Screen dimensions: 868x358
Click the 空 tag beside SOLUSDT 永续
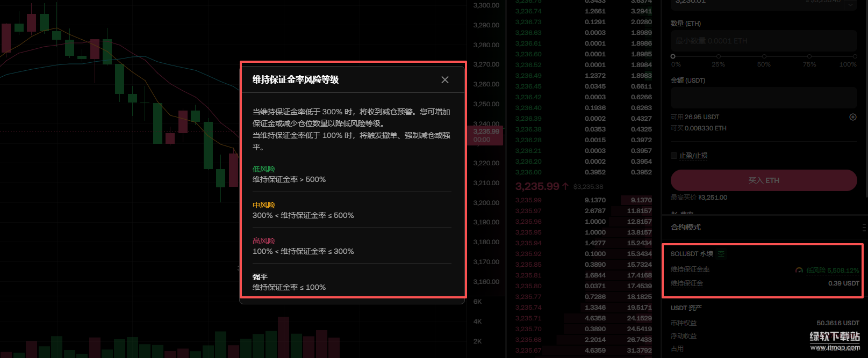[x=721, y=254]
